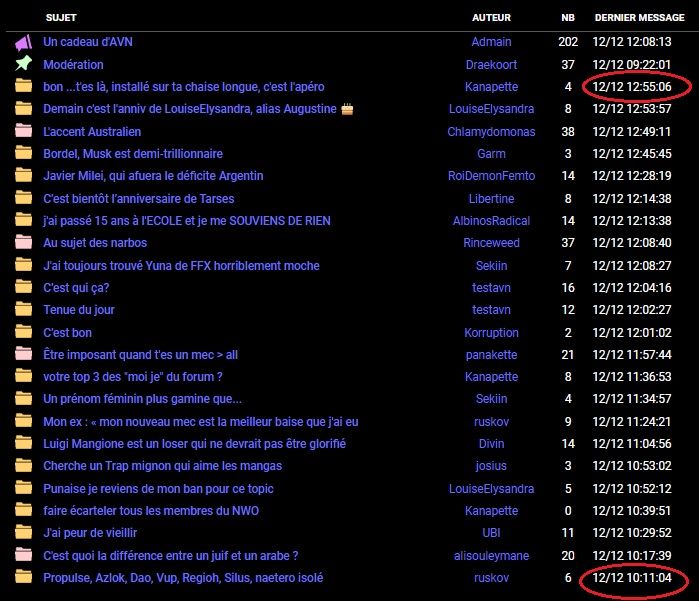
Task: Click the megaphone icon beside "Un cadeau d'AVN"
Action: (23, 42)
